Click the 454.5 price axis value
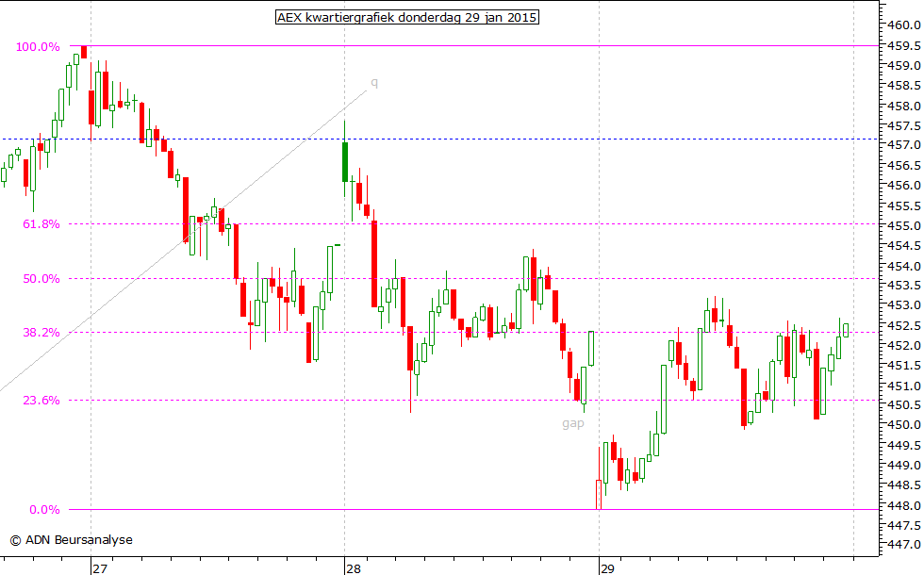 pyautogui.click(x=904, y=246)
